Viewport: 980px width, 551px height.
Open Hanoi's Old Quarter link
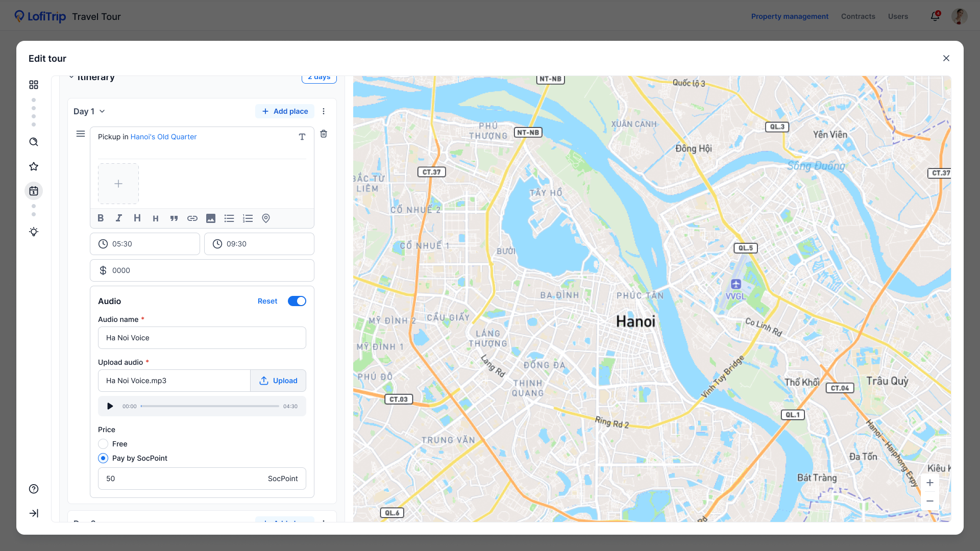click(x=163, y=137)
